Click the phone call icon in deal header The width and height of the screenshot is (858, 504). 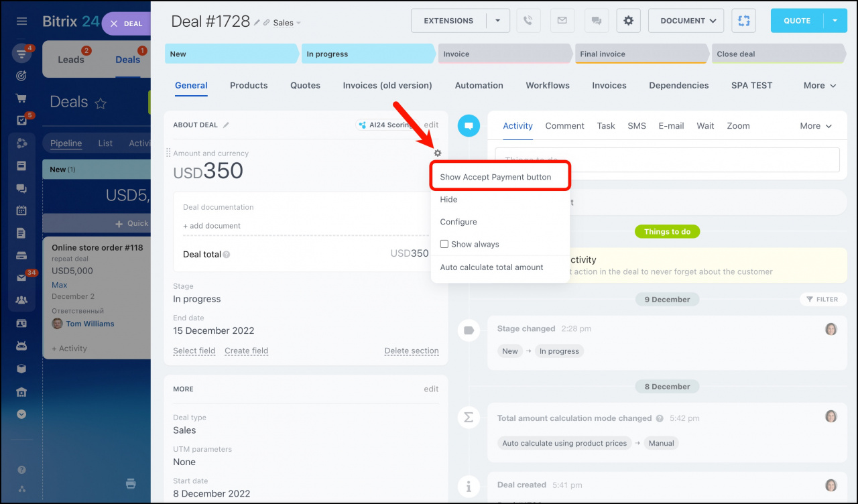point(528,21)
